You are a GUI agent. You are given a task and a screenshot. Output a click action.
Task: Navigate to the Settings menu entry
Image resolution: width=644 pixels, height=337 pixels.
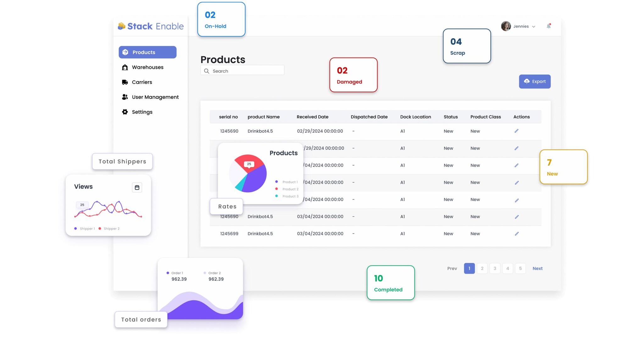(x=142, y=112)
